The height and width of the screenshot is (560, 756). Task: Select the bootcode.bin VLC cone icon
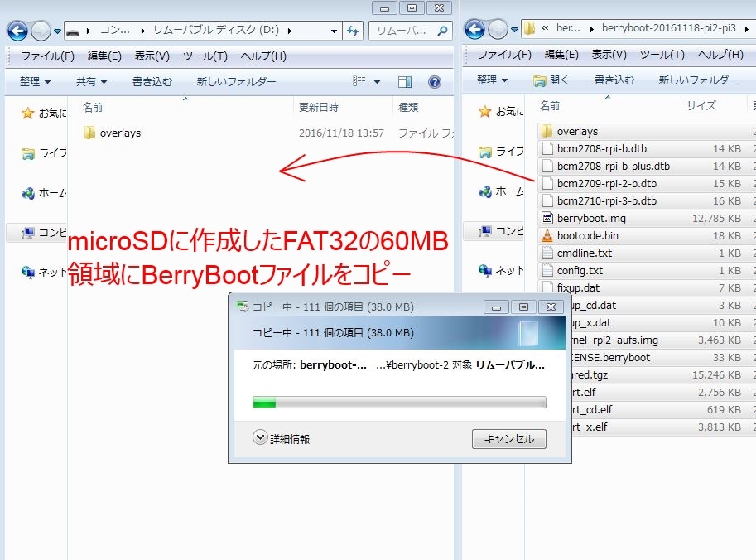[x=547, y=235]
